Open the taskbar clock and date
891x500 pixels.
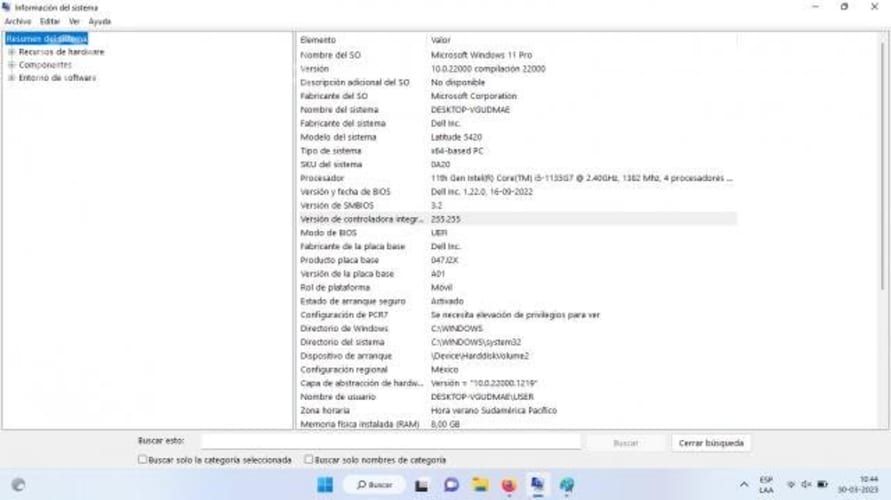coord(857,485)
